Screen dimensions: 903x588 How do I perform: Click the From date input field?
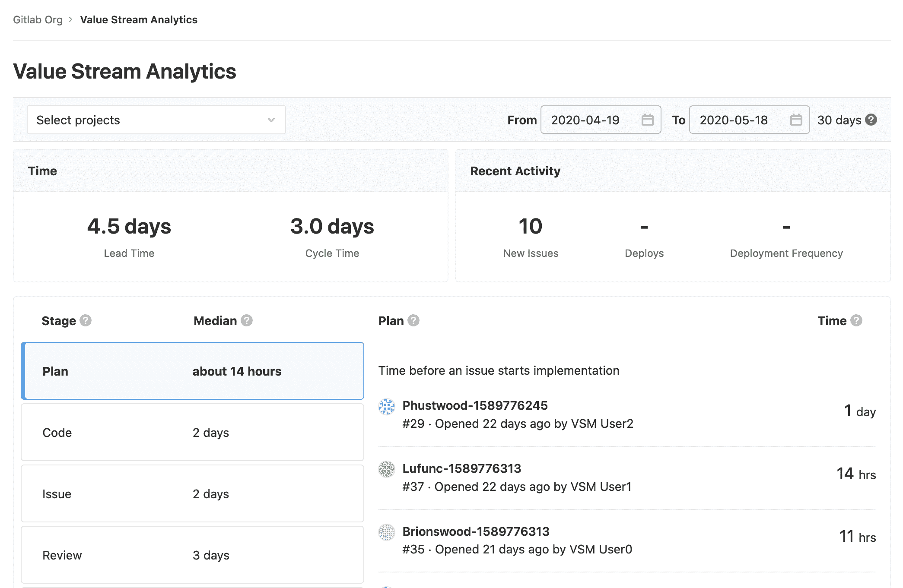(592, 120)
